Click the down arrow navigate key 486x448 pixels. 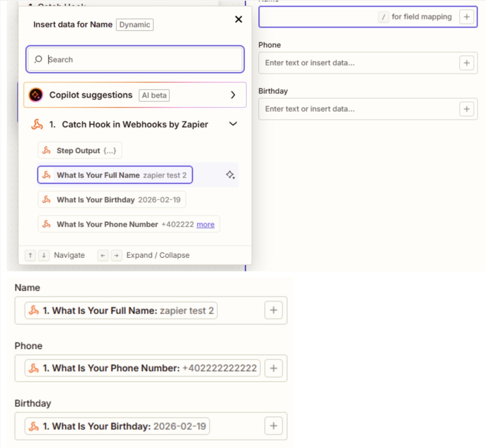point(44,255)
